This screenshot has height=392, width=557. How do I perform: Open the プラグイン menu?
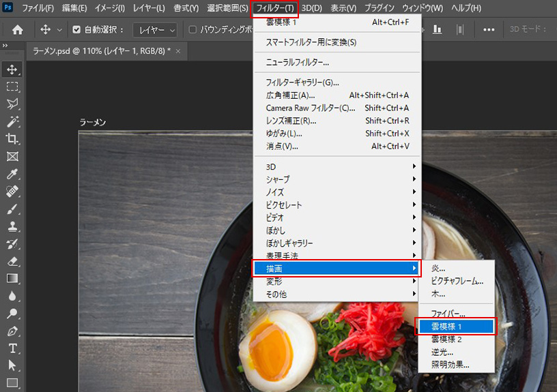[380, 7]
